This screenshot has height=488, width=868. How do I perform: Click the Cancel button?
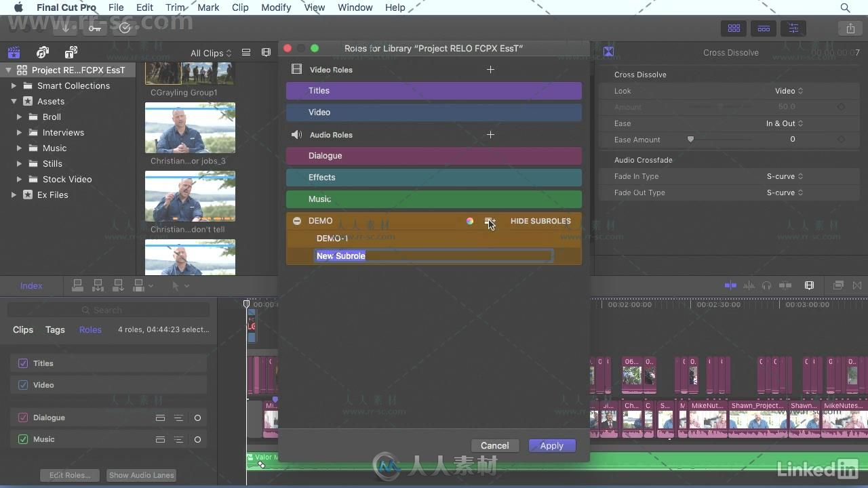(x=495, y=445)
